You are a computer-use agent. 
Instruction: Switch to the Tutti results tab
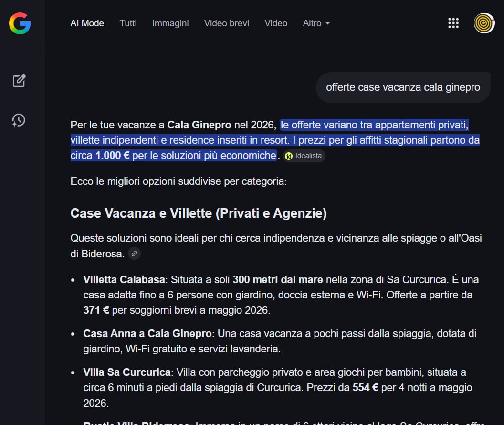click(x=128, y=23)
